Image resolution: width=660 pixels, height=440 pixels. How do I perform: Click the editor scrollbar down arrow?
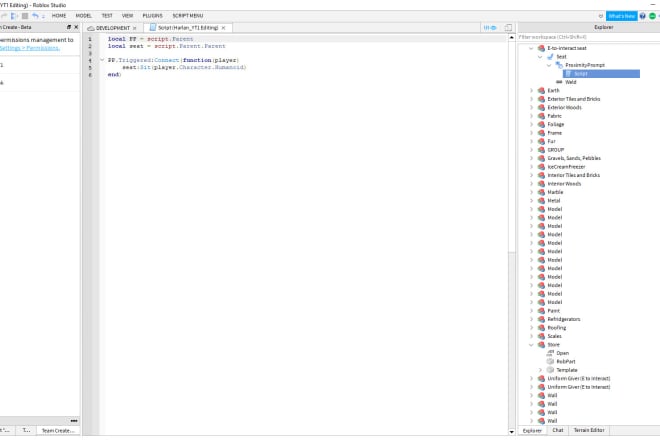point(511,432)
